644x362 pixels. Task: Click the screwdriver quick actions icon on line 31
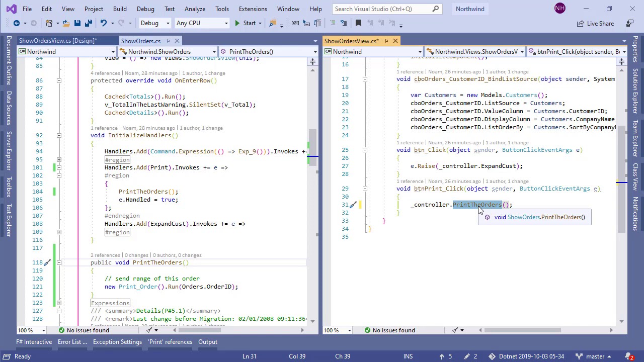pyautogui.click(x=353, y=205)
